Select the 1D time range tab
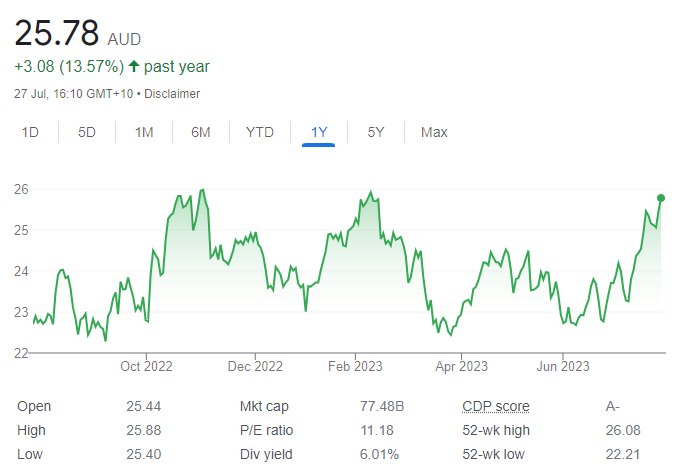 pos(30,132)
